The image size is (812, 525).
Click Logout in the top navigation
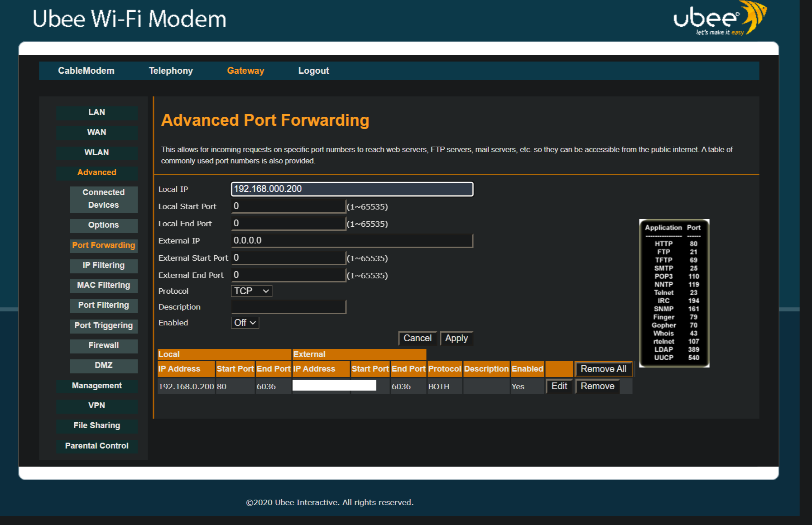(x=313, y=71)
